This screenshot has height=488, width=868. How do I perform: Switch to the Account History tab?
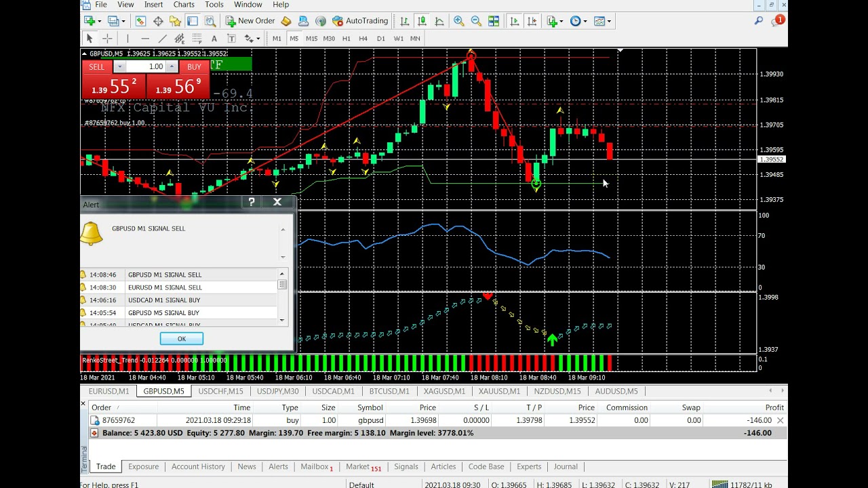pos(198,466)
